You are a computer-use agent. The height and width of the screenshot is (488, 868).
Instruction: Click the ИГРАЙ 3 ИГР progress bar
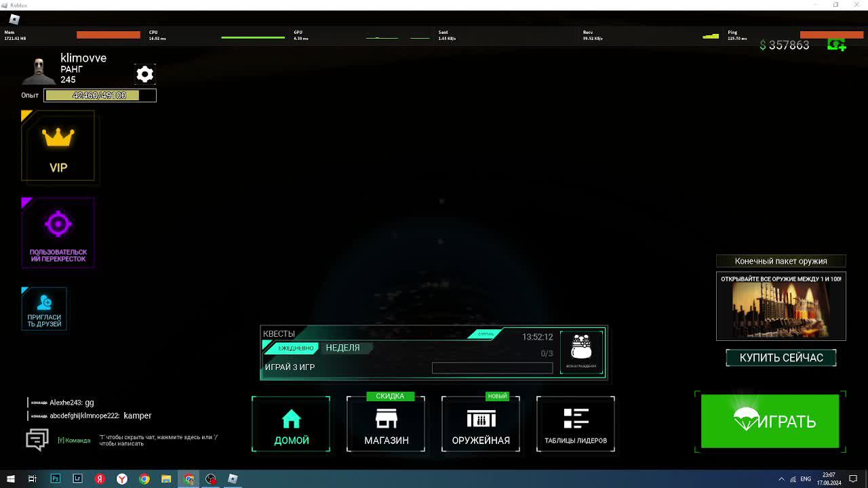[492, 368]
